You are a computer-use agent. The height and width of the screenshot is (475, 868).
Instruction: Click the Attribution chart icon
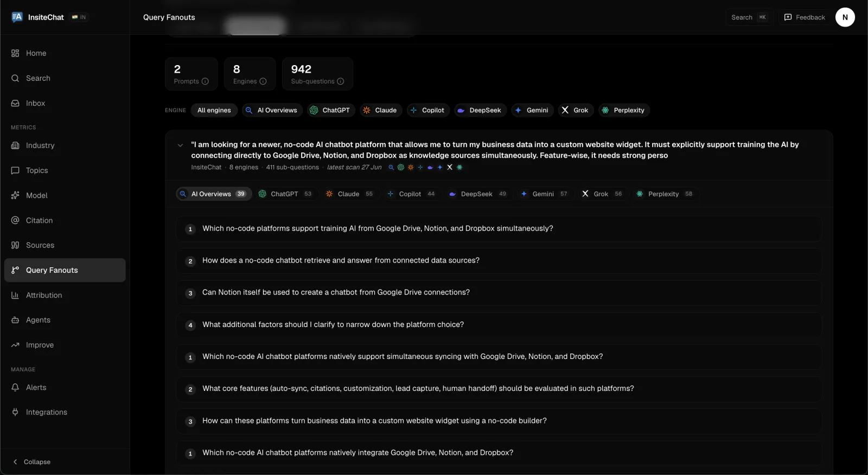pyautogui.click(x=15, y=295)
